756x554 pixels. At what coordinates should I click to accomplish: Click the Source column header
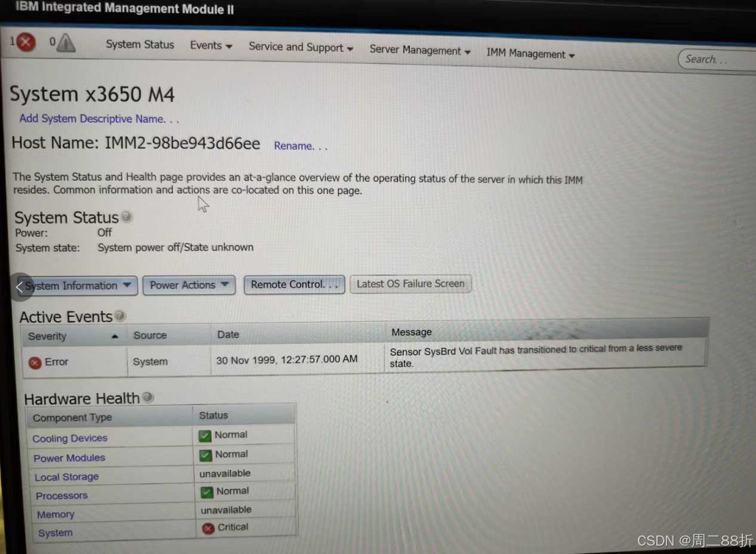click(169, 336)
